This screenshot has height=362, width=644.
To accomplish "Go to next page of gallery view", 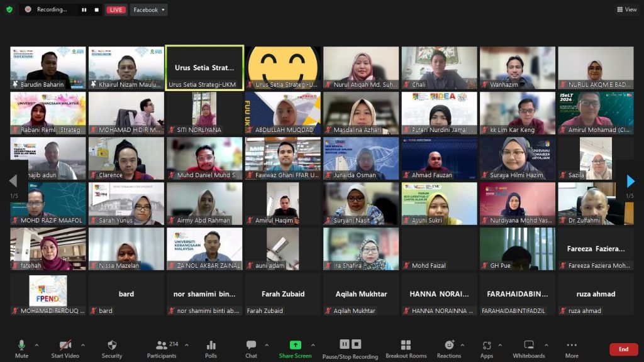I will point(631,182).
